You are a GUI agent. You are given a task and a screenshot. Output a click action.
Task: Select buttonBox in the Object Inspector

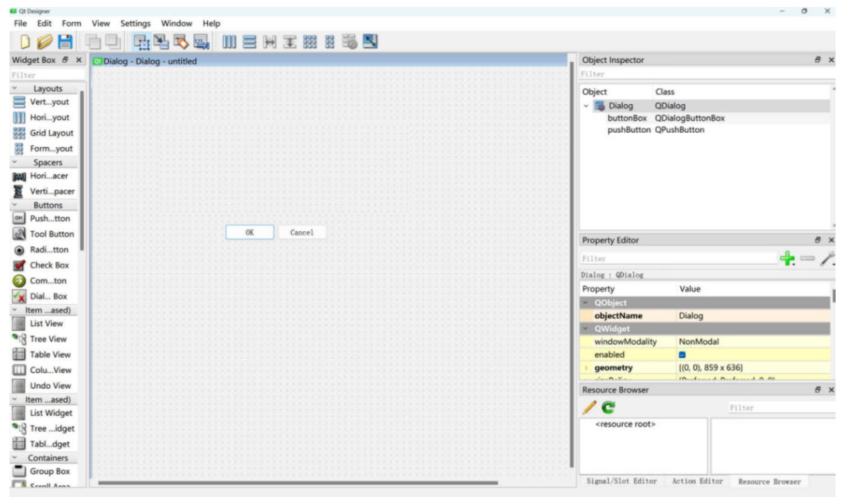pos(627,118)
